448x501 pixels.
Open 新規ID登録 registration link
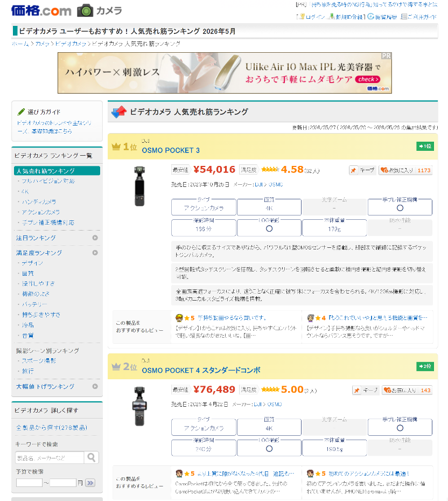click(x=347, y=17)
